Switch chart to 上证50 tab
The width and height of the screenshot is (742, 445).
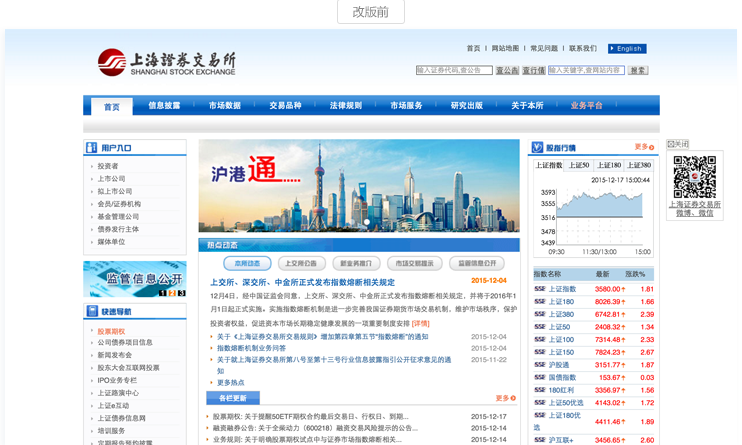click(579, 165)
